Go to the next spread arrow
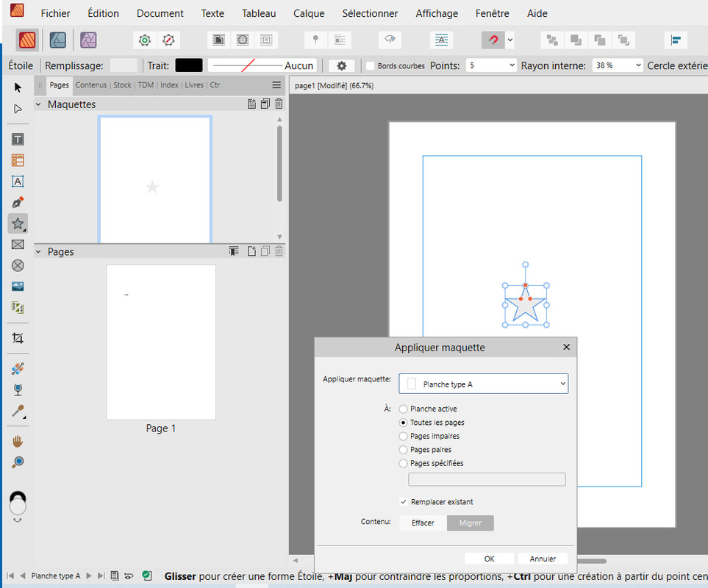 pyautogui.click(x=89, y=576)
